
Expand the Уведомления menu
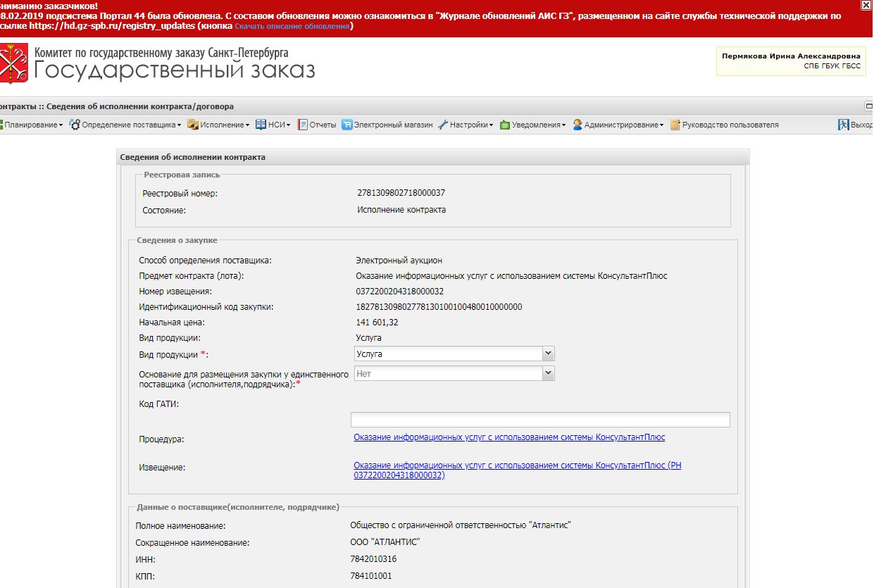click(539, 125)
